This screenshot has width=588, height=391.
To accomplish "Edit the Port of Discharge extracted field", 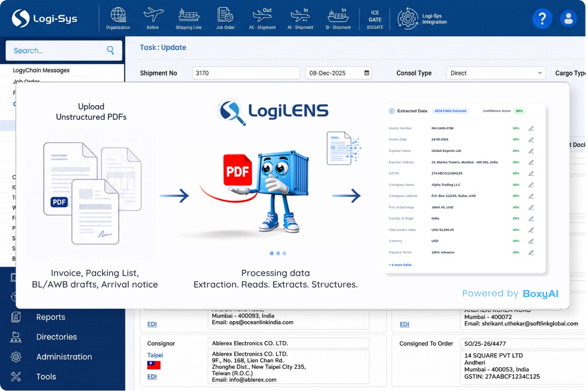I will tap(531, 207).
